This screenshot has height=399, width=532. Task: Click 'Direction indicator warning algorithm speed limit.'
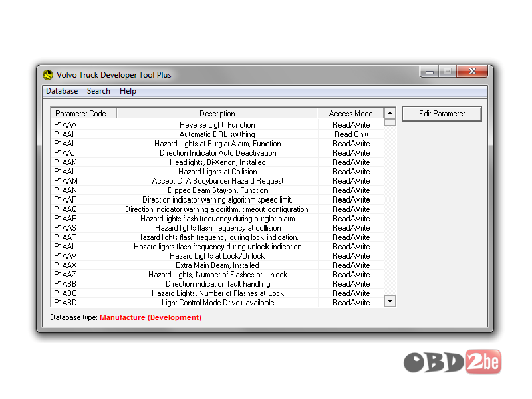pyautogui.click(x=217, y=200)
